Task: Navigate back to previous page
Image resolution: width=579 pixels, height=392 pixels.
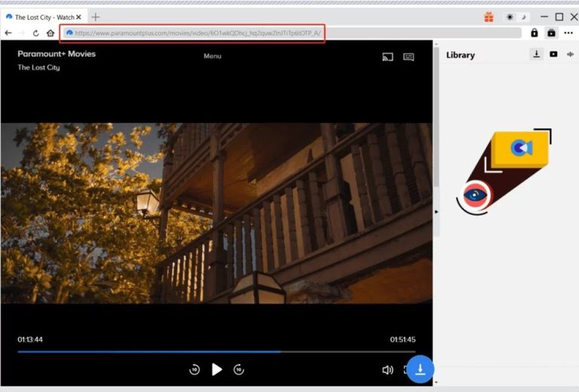Action: (8, 33)
